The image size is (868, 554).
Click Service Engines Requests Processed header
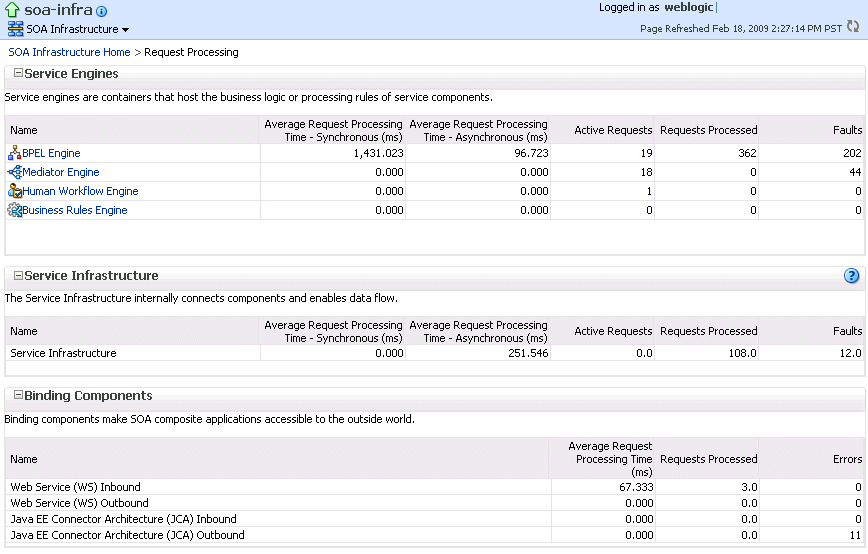709,130
